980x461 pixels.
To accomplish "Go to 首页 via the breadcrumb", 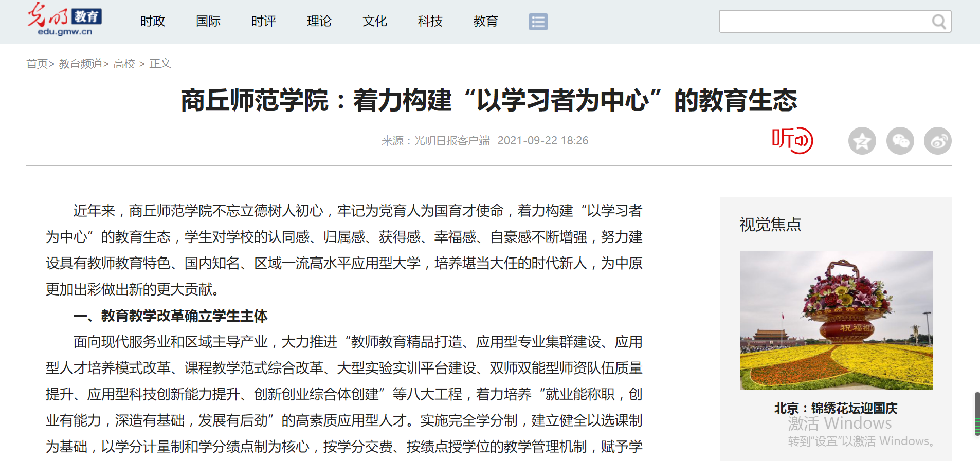I will pyautogui.click(x=37, y=63).
